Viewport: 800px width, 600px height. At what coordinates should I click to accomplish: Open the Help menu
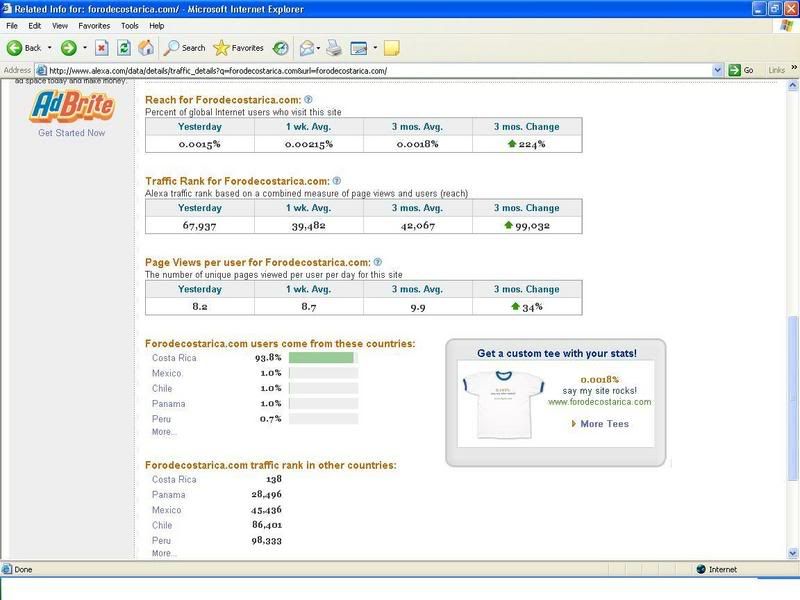pos(157,26)
